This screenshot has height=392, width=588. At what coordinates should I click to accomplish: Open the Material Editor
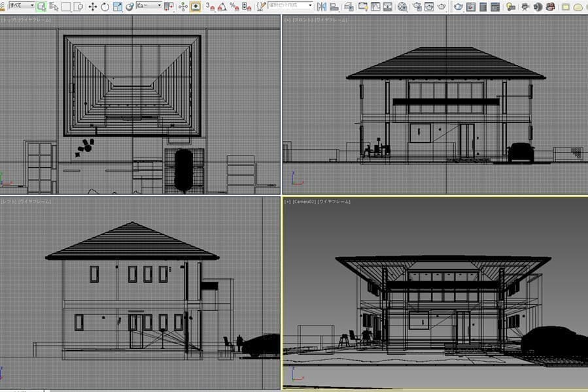click(x=402, y=7)
